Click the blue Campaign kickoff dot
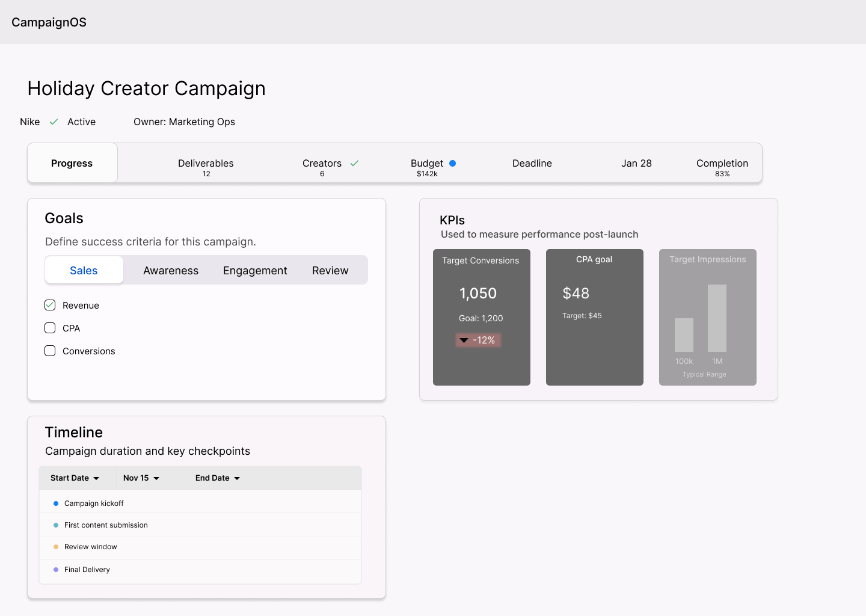This screenshot has width=866, height=616. (x=56, y=504)
